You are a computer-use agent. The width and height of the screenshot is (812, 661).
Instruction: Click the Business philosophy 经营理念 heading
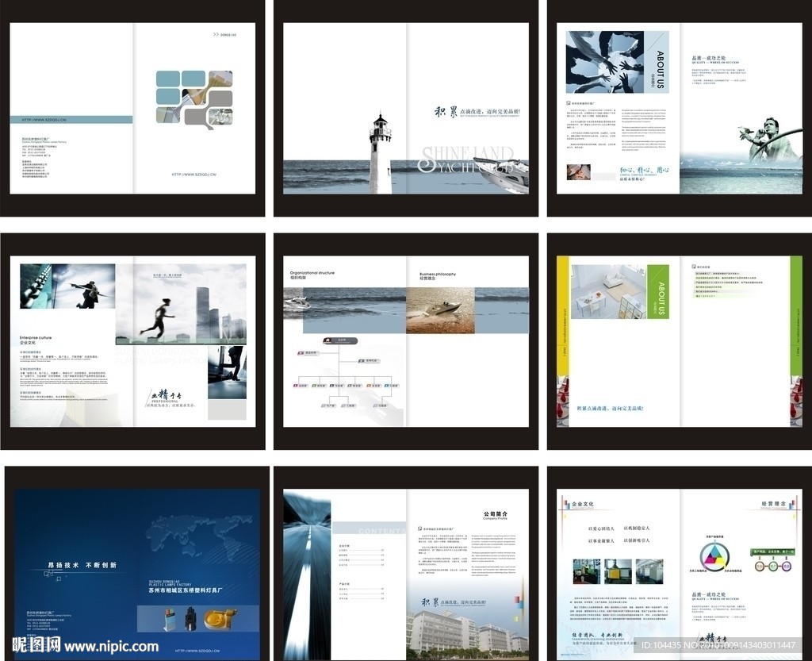pyautogui.click(x=438, y=276)
